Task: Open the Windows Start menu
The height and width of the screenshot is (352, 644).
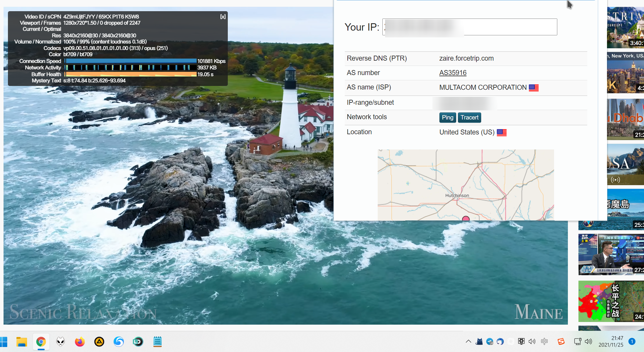Action: (x=4, y=342)
